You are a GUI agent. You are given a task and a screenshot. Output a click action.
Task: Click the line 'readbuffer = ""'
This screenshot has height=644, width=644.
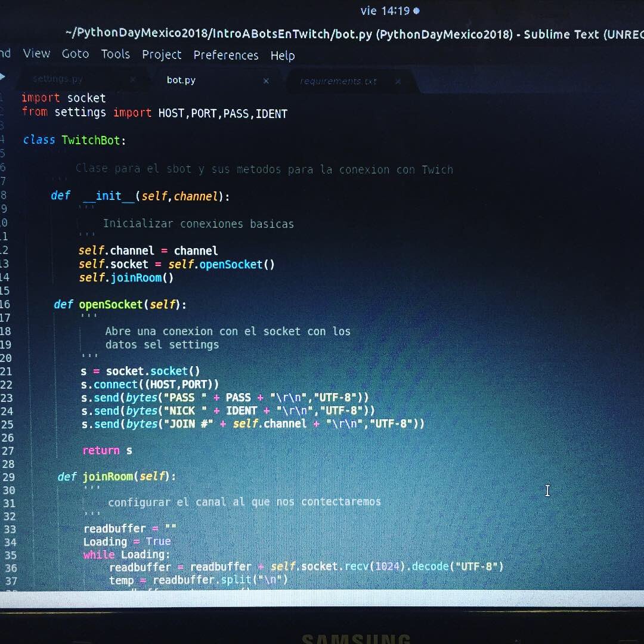130,528
